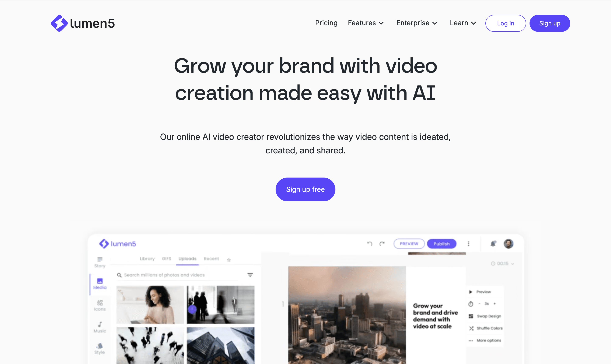Click the Preview button in editor
Image resolution: width=611 pixels, height=364 pixels.
(408, 243)
